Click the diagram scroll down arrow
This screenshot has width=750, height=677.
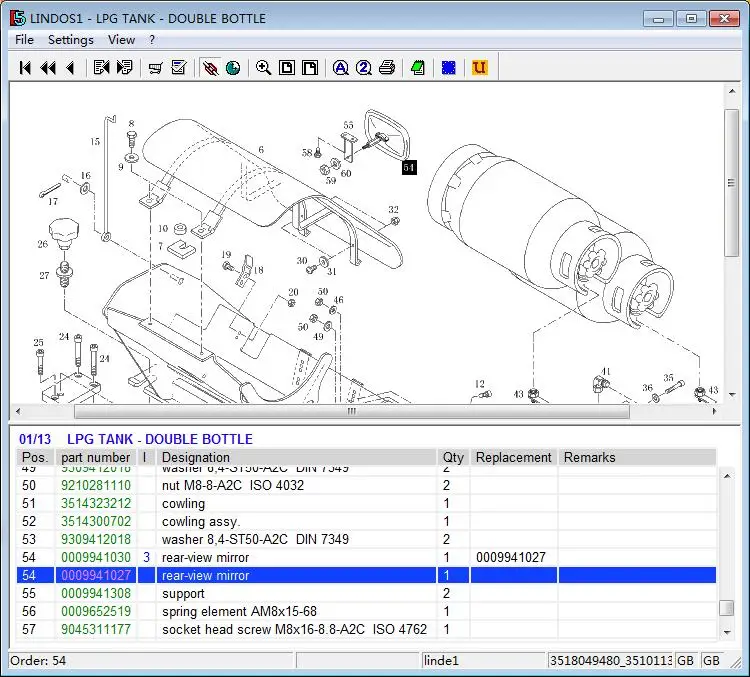[x=732, y=395]
